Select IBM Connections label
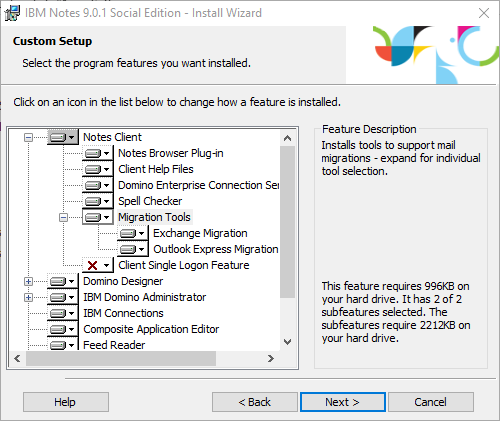500x421 pixels. coord(123,313)
